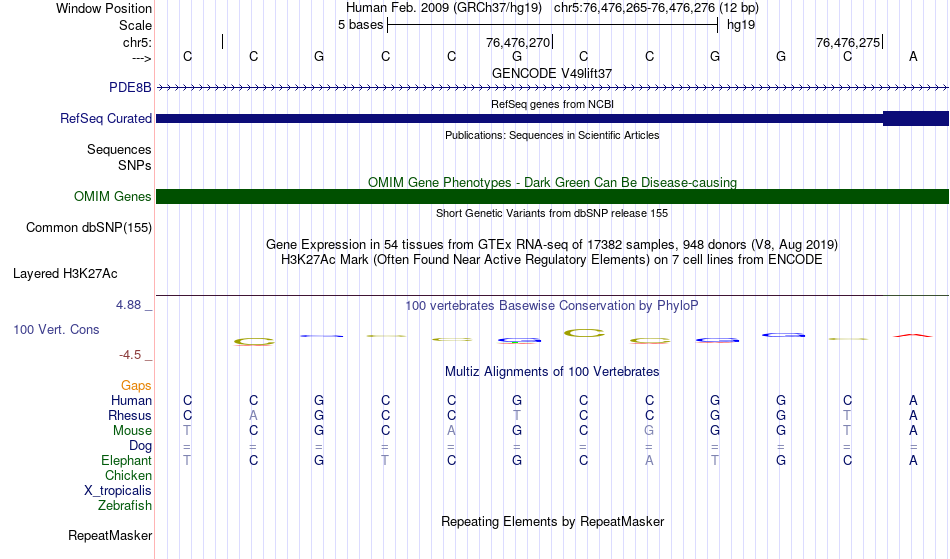Select the Mouse alignment row label

tap(132, 431)
